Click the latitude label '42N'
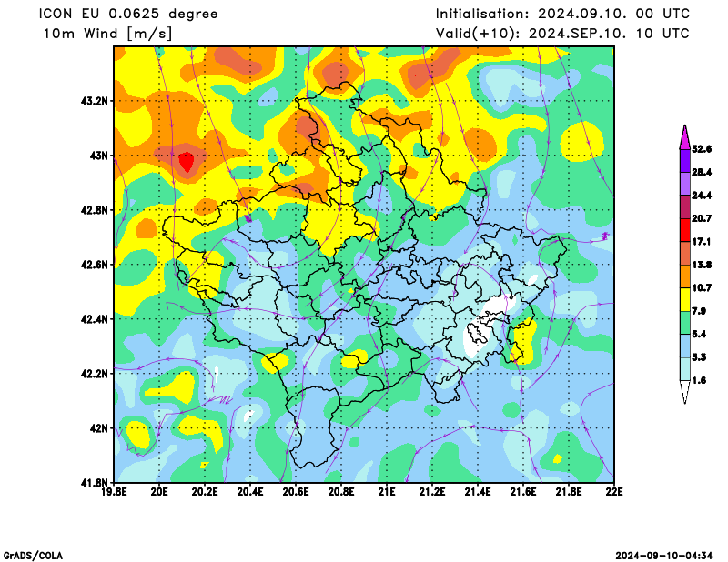Image resolution: width=728 pixels, height=562 pixels. coord(99,428)
